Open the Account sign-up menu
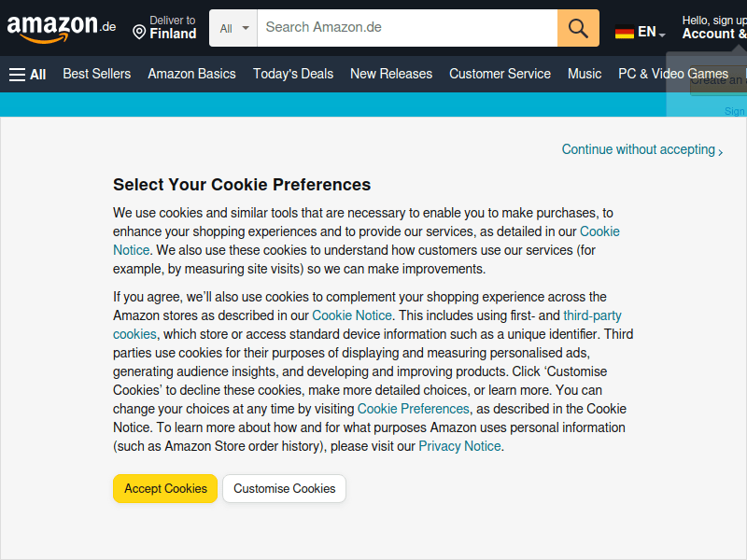 click(x=714, y=27)
